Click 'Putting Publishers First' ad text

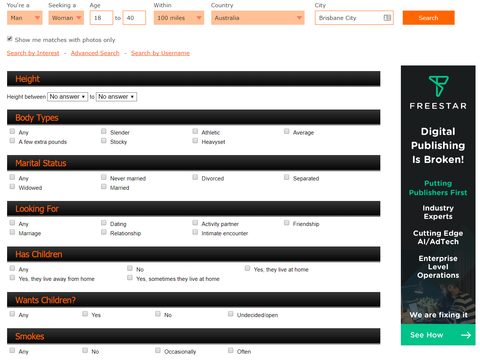point(438,188)
